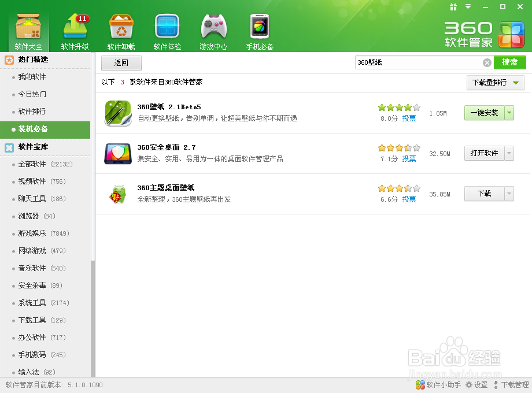Click 打开软件 for 360安全桌面
532x393 pixels.
click(x=484, y=153)
